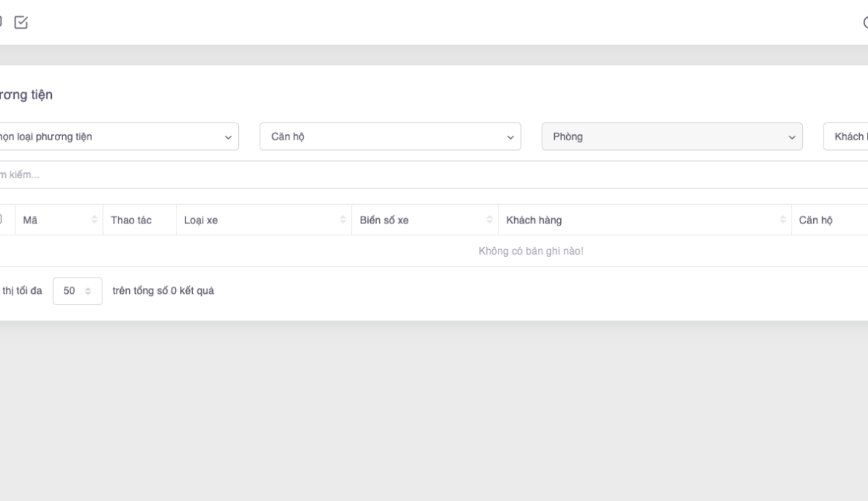Image resolution: width=868 pixels, height=501 pixels.
Task: Click the Khách hàng column header label
Action: tap(533, 220)
